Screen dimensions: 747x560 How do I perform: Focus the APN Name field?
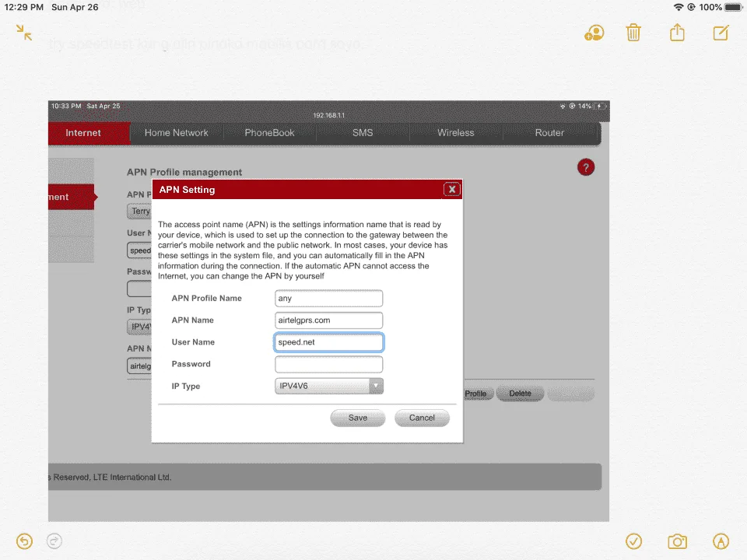328,320
